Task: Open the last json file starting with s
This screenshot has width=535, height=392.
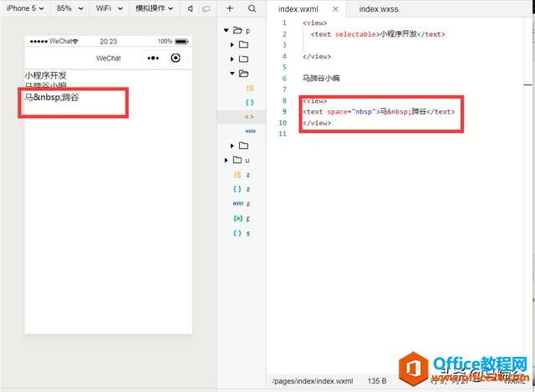Action: click(237, 233)
